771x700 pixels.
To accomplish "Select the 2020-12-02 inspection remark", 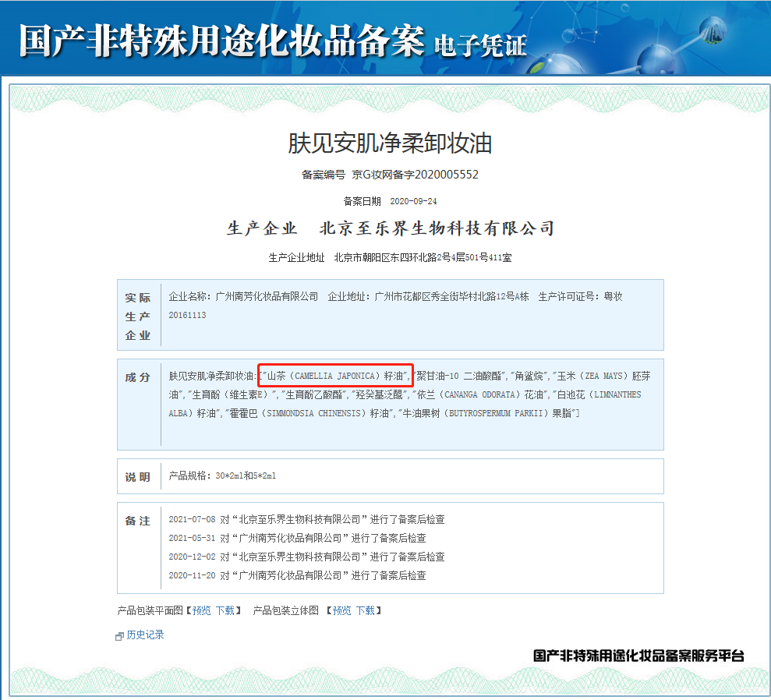I will click(307, 557).
